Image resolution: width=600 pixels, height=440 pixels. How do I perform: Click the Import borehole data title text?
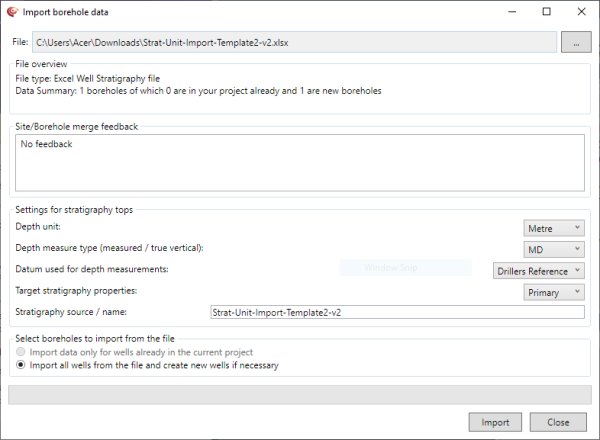click(x=66, y=12)
